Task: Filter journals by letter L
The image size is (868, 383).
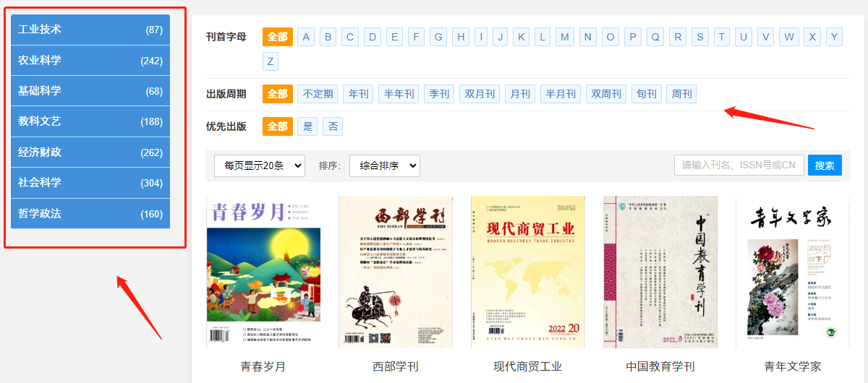Action: coord(543,37)
